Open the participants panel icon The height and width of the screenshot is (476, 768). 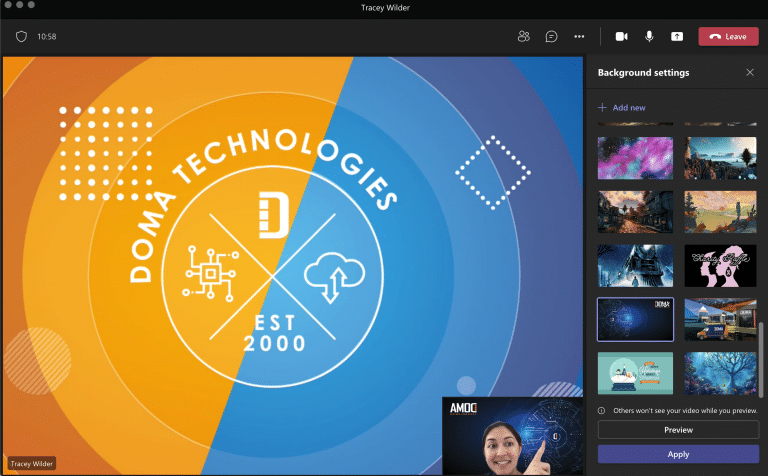click(524, 36)
